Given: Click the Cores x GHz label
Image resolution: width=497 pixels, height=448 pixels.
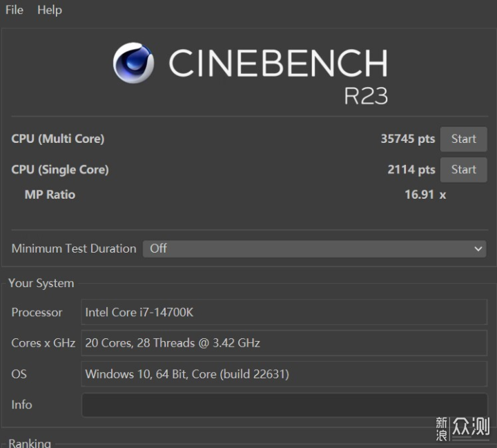Looking at the screenshot, I should click(x=43, y=343).
